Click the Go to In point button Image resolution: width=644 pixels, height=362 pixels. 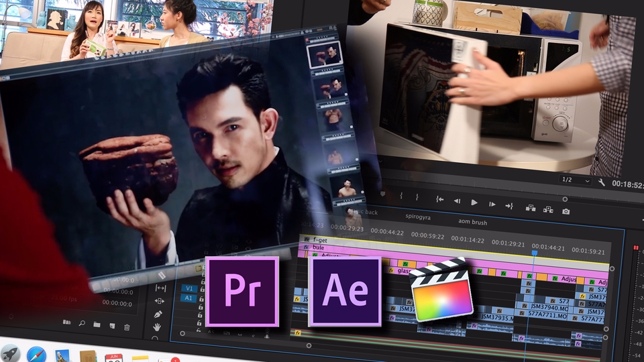(x=439, y=200)
